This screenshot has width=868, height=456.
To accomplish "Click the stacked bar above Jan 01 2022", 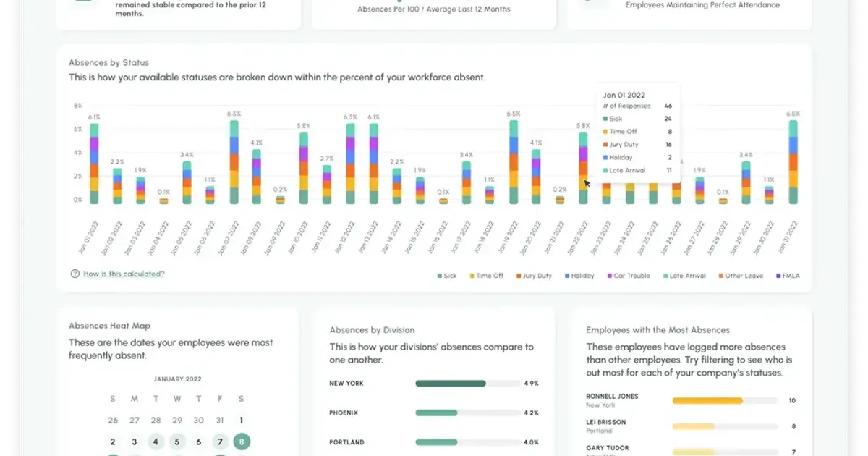I will point(94,164).
